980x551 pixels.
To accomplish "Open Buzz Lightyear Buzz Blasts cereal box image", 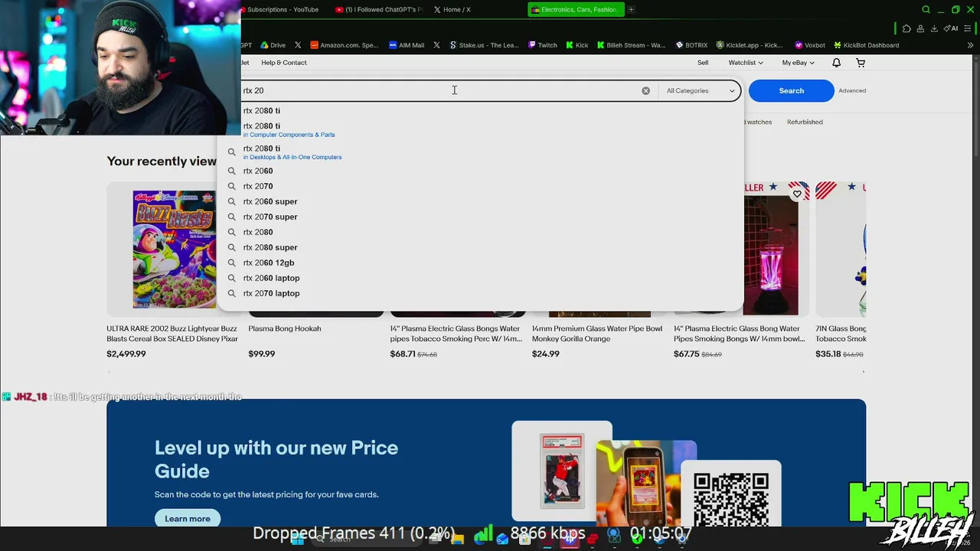I will click(x=174, y=249).
